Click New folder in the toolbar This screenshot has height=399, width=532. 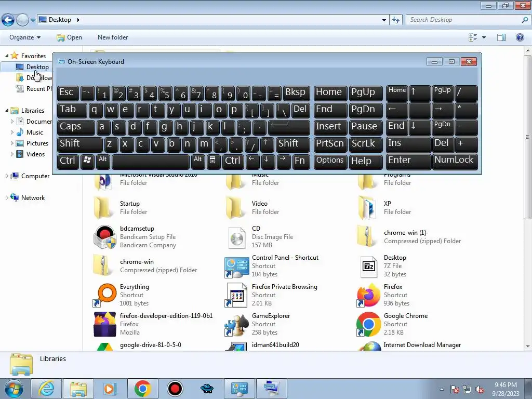113,37
